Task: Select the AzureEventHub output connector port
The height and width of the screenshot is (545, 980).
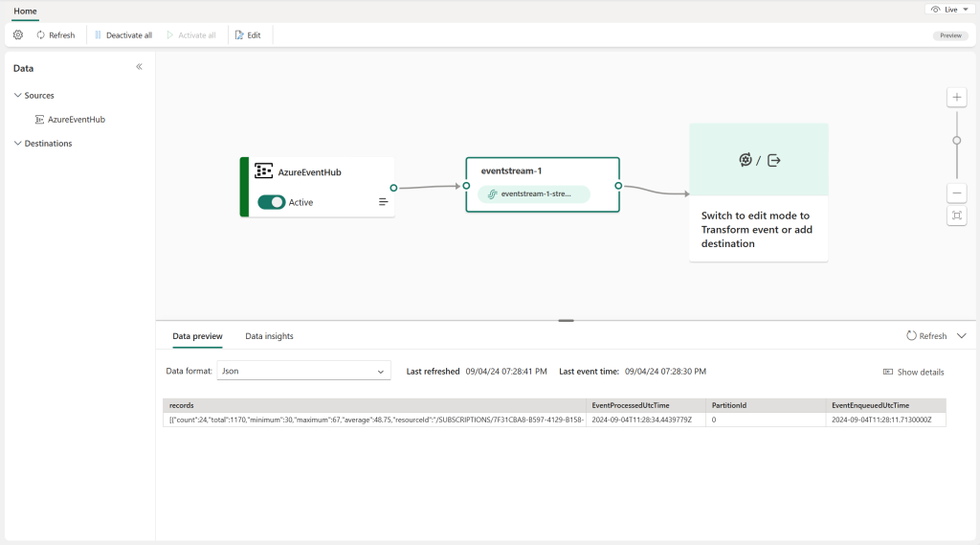Action: [393, 188]
